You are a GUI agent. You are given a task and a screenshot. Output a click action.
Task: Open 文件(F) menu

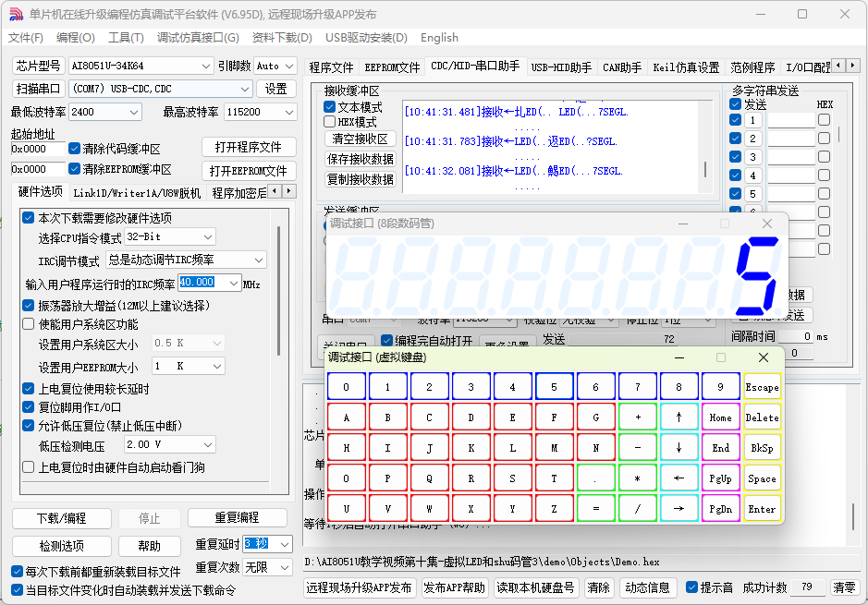click(26, 38)
